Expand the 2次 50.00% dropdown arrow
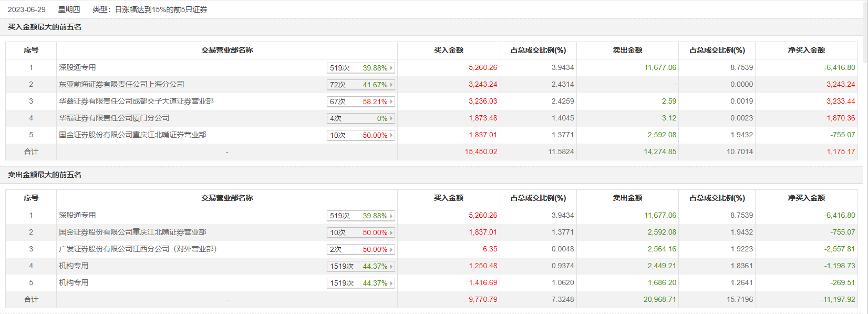868x314 pixels. click(x=391, y=249)
